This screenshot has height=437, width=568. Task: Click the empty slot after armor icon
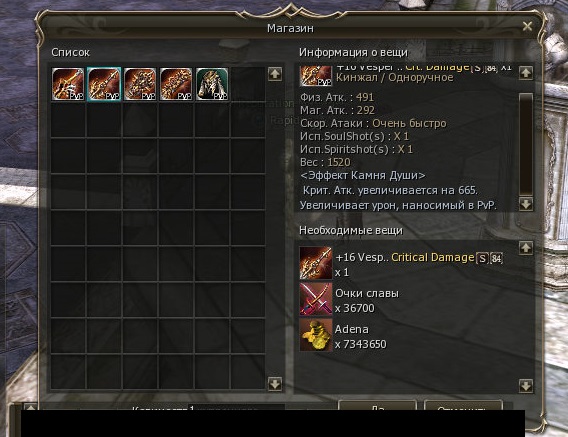tap(248, 84)
